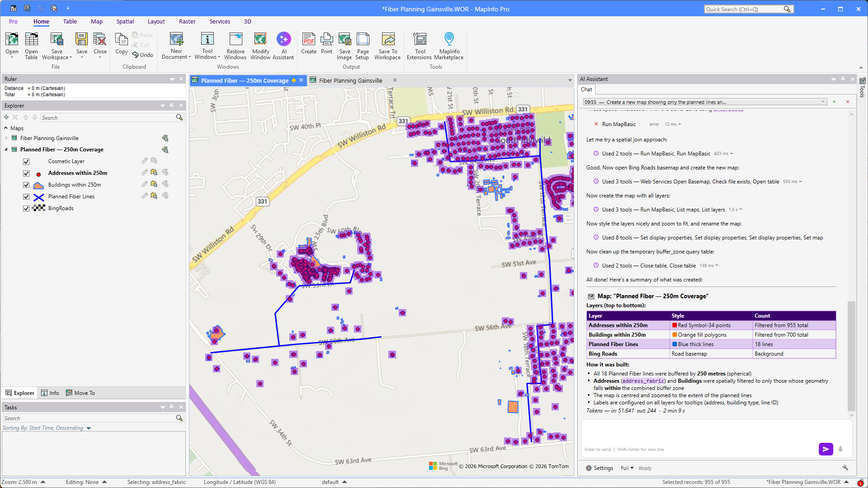Click the vertical Tools side tab
Viewport: 868px width, 488px height.
863,88
